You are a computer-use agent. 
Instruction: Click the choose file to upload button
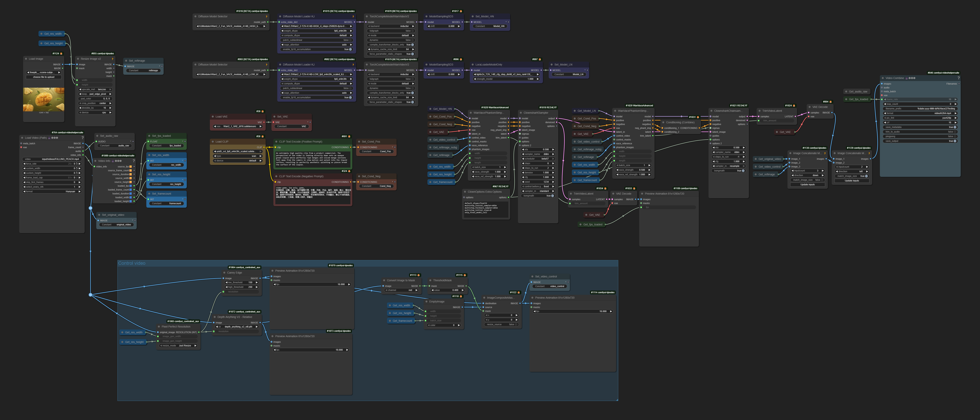pos(44,77)
